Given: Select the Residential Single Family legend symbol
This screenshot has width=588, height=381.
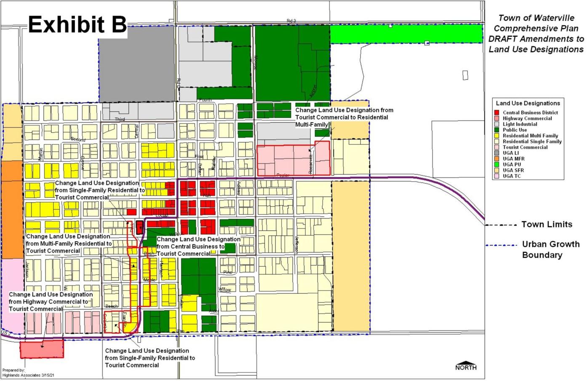Looking at the screenshot, I should click(x=496, y=142).
